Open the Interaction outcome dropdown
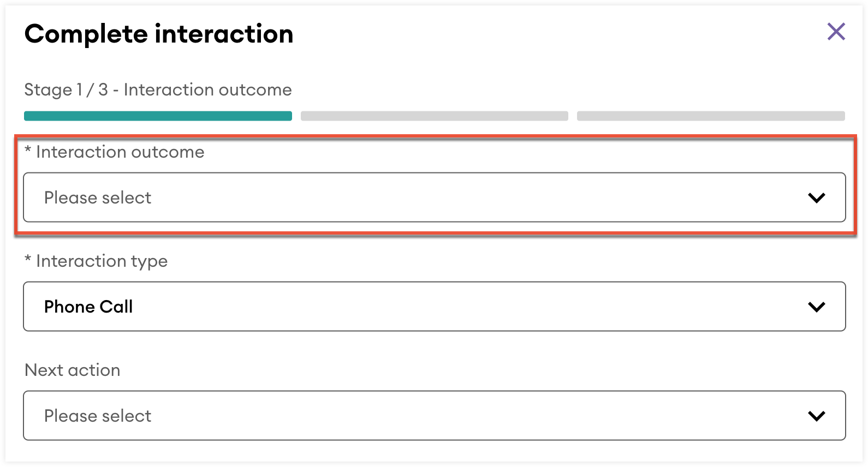 [x=433, y=197]
